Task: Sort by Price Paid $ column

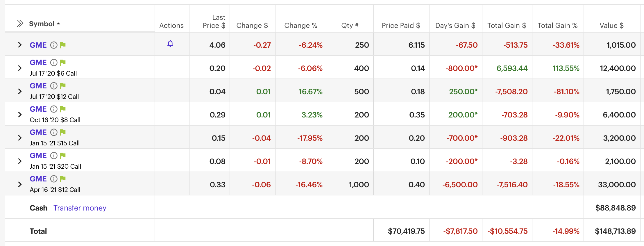Action: (x=401, y=26)
